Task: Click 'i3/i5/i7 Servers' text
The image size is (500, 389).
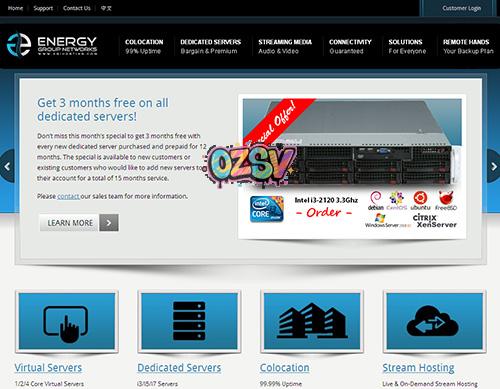Action: 157,384
